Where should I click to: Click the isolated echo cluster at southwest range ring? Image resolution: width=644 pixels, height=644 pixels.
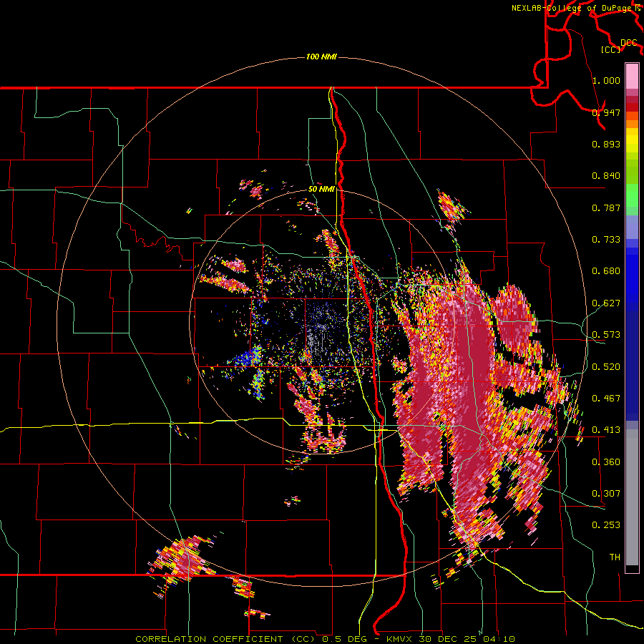[x=182, y=559]
